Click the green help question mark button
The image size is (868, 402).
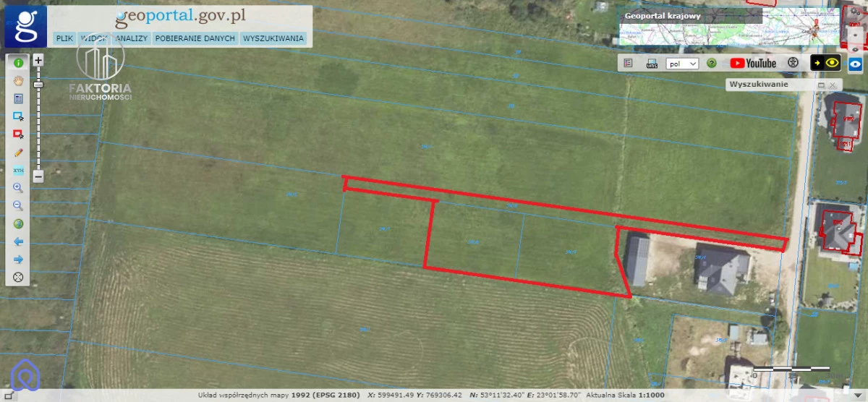[711, 64]
